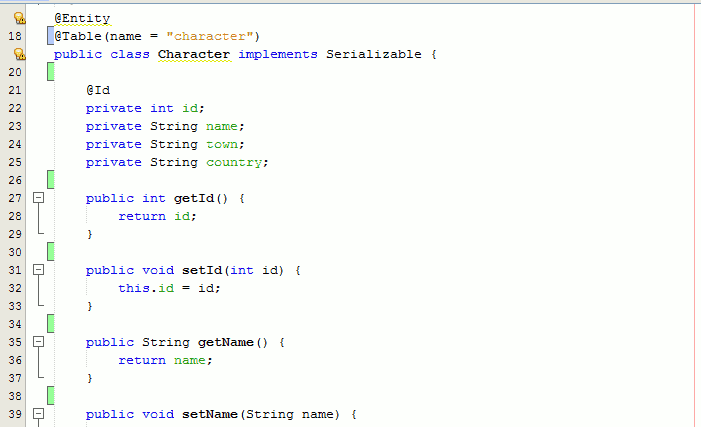Click the green diff marker on line 30
This screenshot has height=427, width=701.
pos(49,252)
